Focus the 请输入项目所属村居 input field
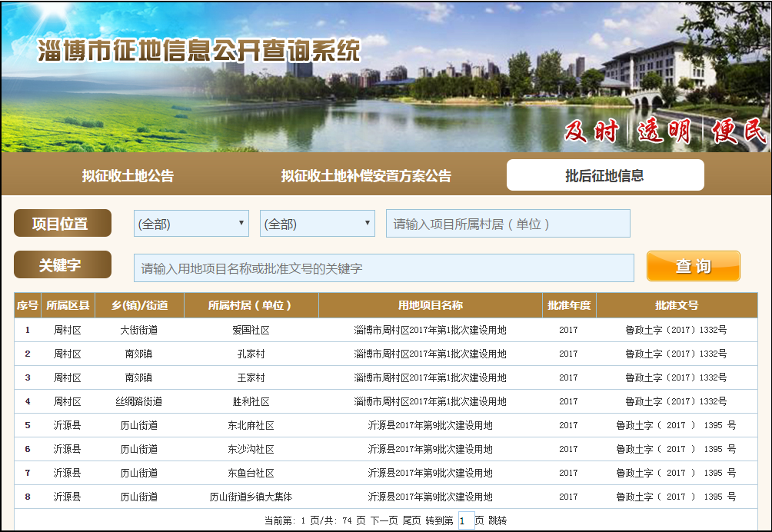This screenshot has width=772, height=532. (x=507, y=224)
